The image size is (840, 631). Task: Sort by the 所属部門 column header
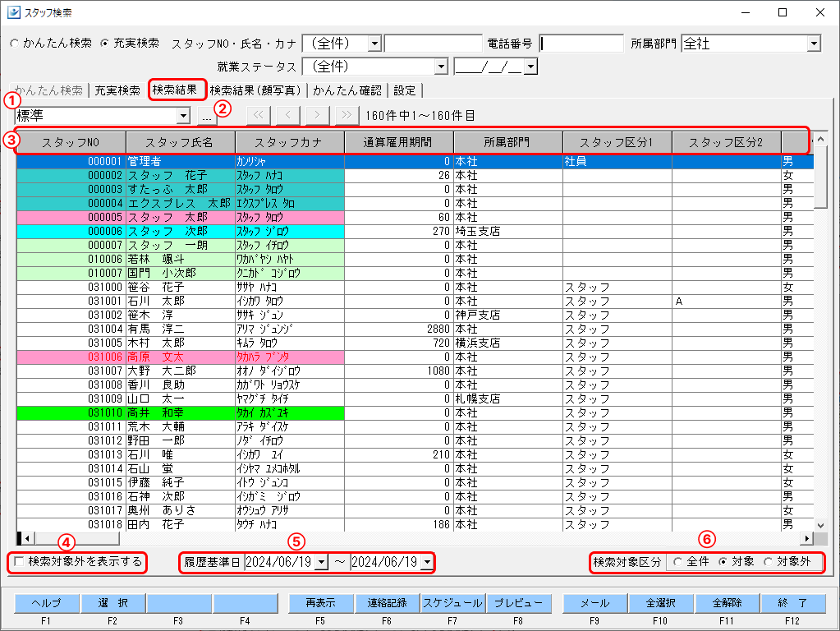coord(507,143)
